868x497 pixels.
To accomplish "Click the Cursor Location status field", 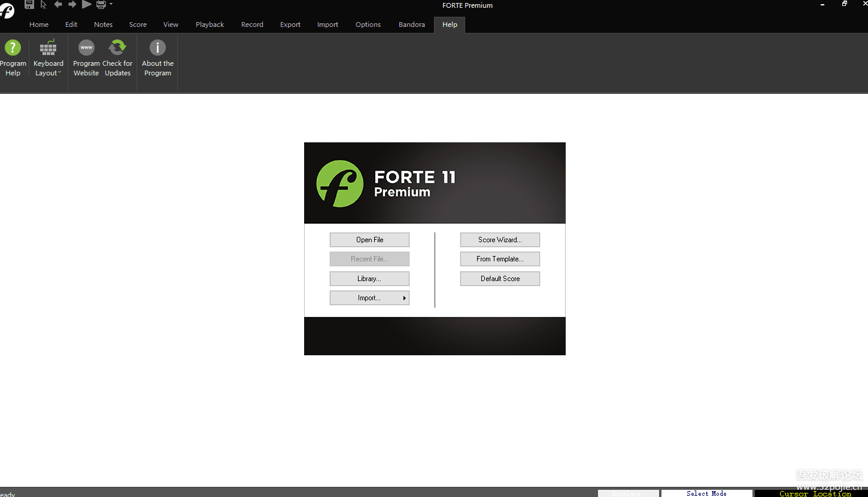I will 811,493.
